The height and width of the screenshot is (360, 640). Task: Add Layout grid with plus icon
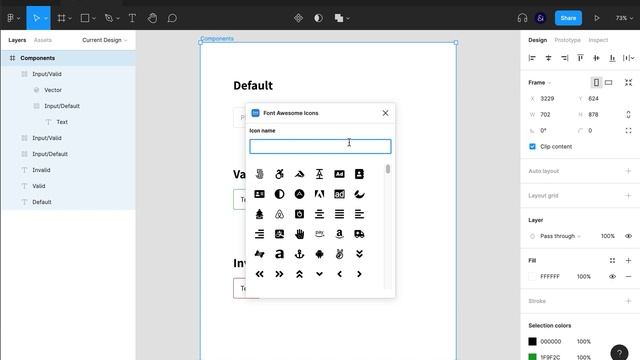628,196
